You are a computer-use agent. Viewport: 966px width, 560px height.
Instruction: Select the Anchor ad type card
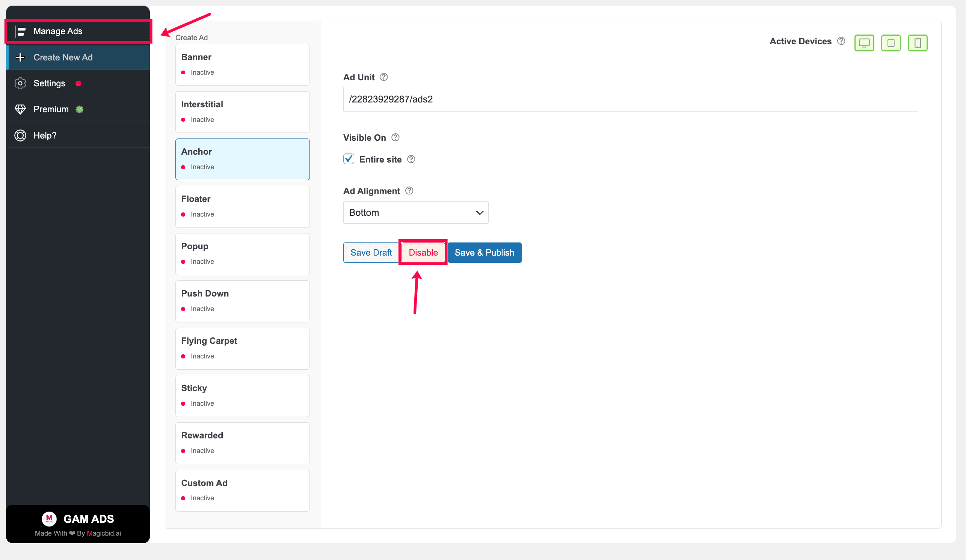click(243, 160)
